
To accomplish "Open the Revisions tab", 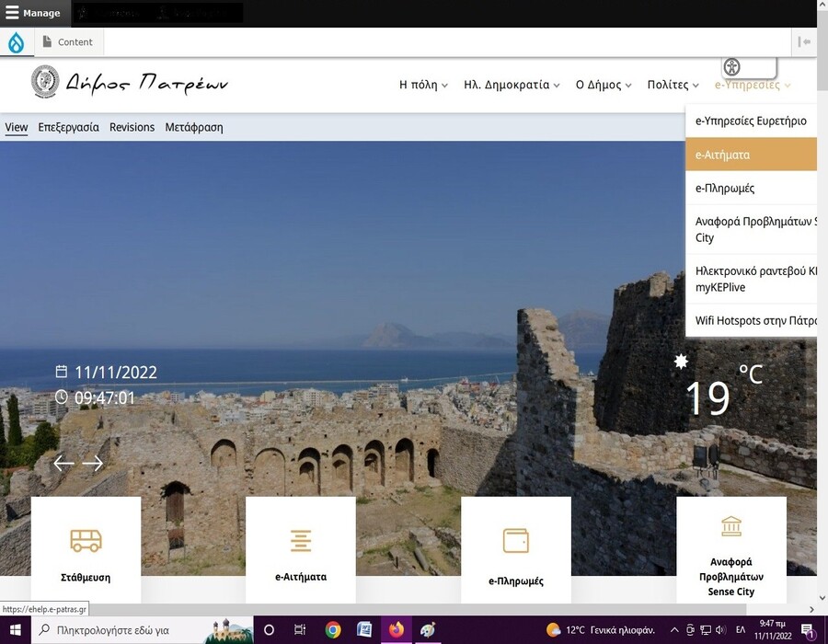I will click(x=132, y=127).
